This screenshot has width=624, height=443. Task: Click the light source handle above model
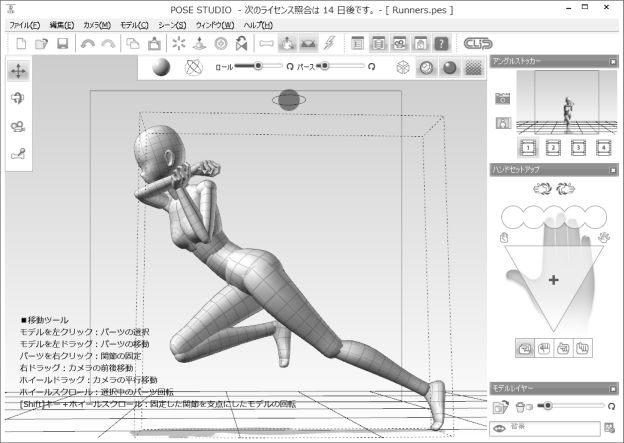click(289, 100)
